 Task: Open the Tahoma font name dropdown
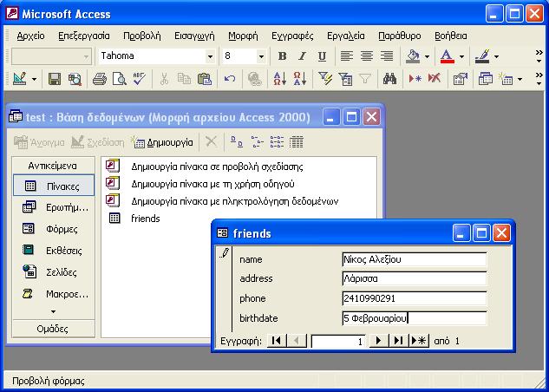[210, 56]
